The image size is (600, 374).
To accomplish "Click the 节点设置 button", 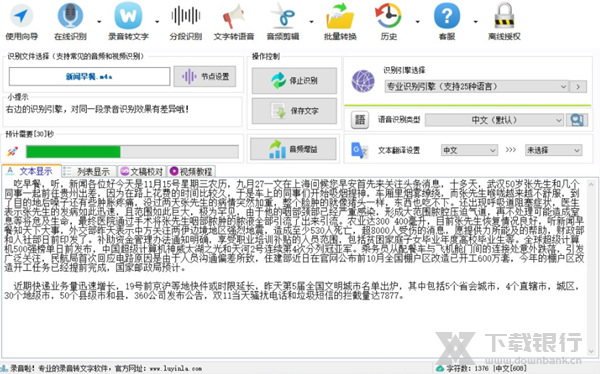I will point(205,77).
